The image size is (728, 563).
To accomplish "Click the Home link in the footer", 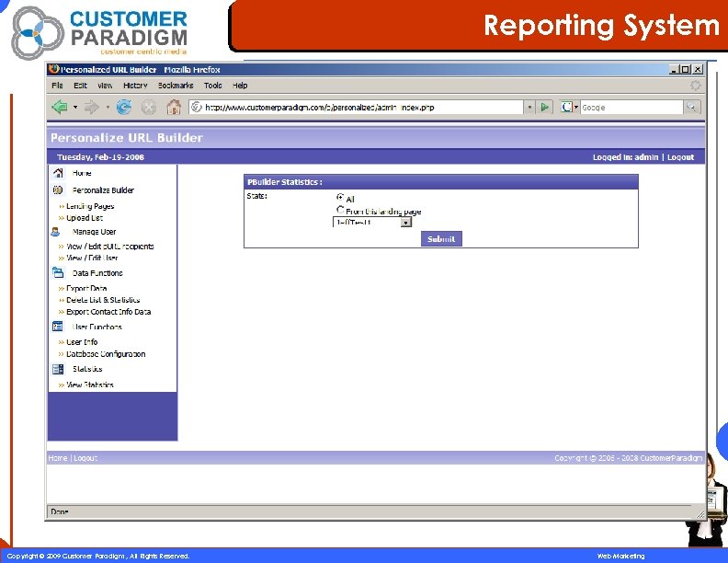I will point(58,458).
